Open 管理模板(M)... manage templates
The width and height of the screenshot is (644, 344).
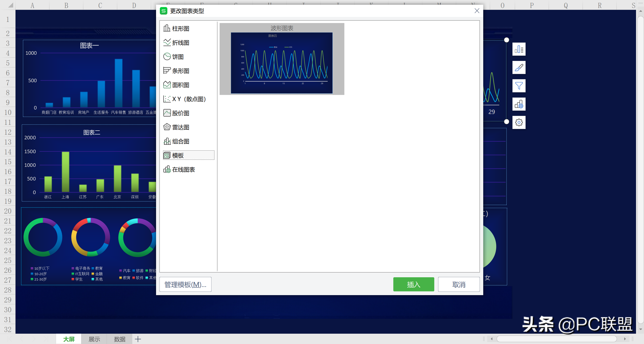(185, 284)
